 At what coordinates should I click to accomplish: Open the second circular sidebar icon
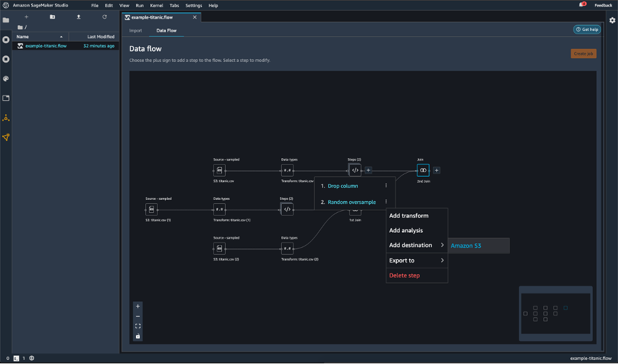tap(6, 59)
